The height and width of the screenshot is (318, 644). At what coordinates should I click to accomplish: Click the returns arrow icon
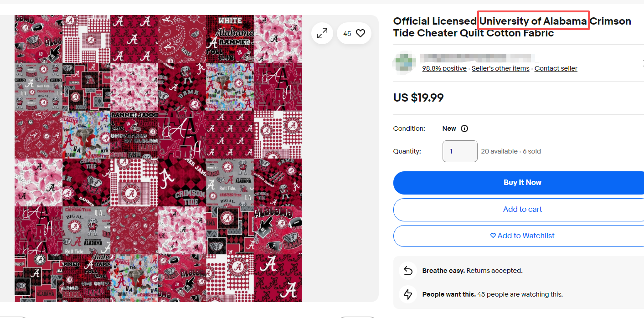click(x=408, y=271)
